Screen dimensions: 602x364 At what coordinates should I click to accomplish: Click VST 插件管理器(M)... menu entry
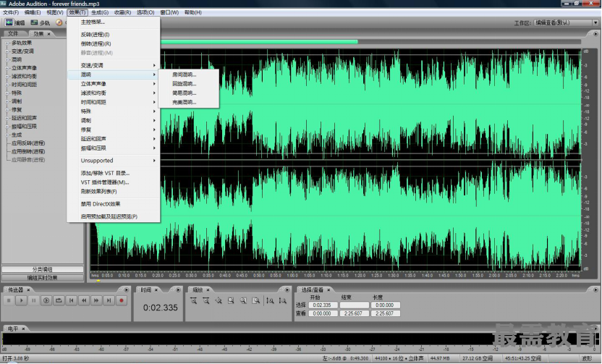click(114, 182)
